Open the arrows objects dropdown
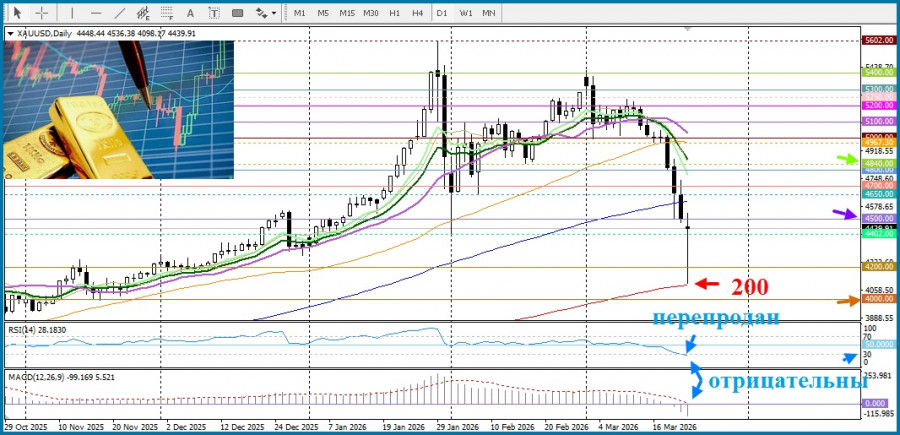The height and width of the screenshot is (435, 900). 267,13
